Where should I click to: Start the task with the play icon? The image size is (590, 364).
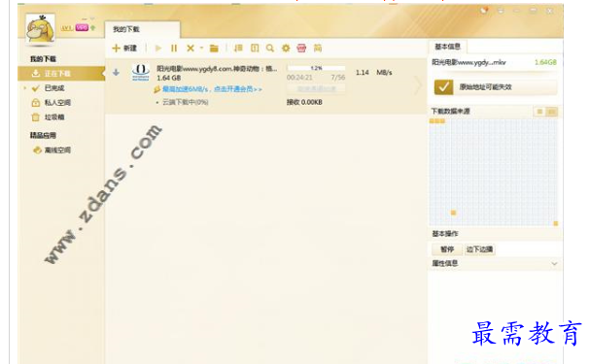point(158,49)
